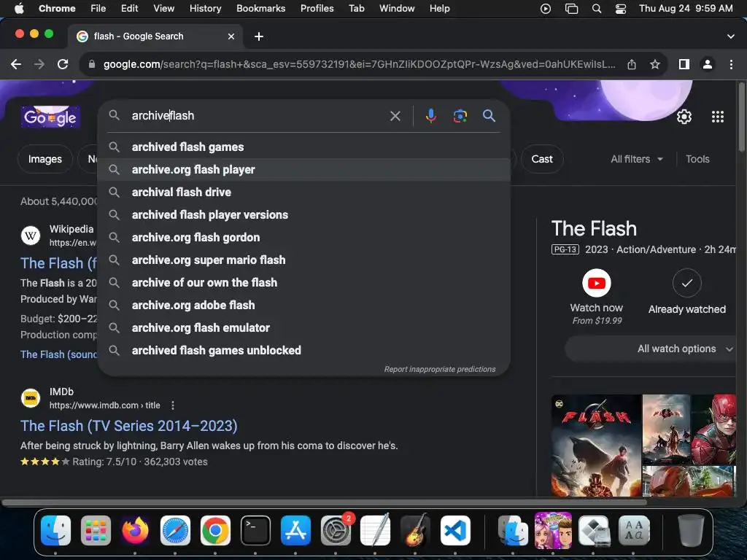
Task: Click the Google doodle logo
Action: tap(50, 117)
